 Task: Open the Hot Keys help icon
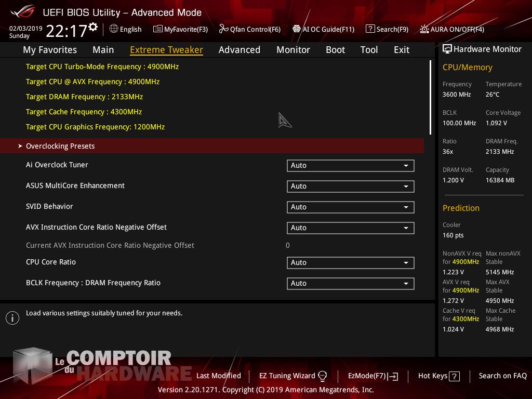(x=454, y=376)
